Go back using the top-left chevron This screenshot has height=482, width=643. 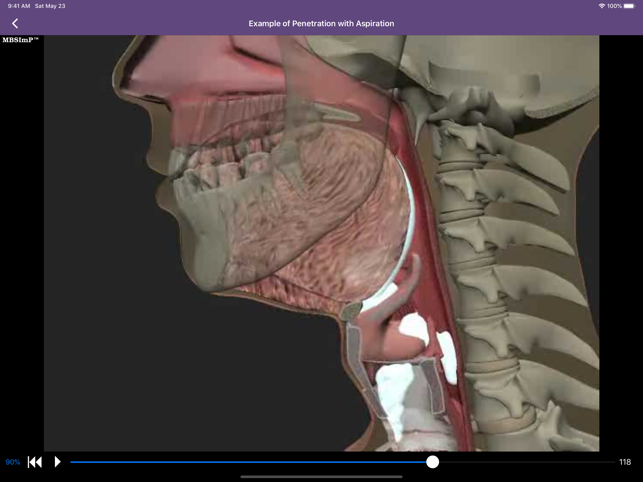15,23
